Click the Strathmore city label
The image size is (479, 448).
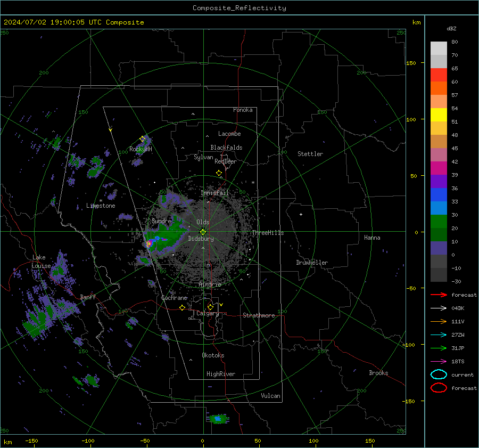(x=259, y=315)
